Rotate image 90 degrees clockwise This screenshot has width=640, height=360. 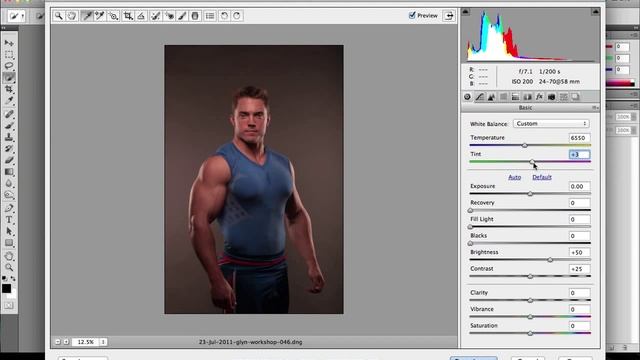pyautogui.click(x=237, y=16)
